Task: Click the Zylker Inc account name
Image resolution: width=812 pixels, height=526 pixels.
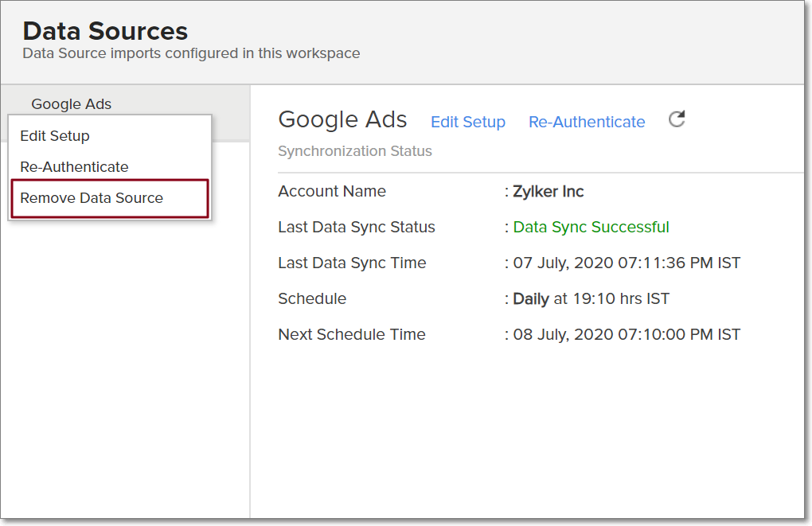Action: pyautogui.click(x=548, y=192)
